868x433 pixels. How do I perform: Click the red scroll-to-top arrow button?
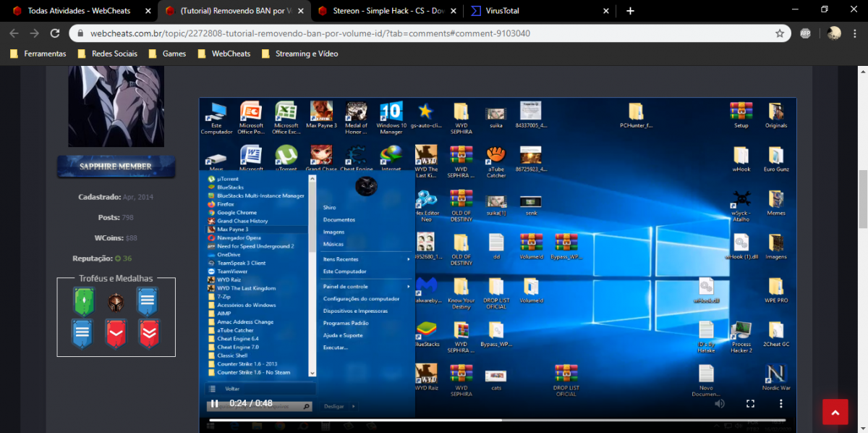point(835,412)
